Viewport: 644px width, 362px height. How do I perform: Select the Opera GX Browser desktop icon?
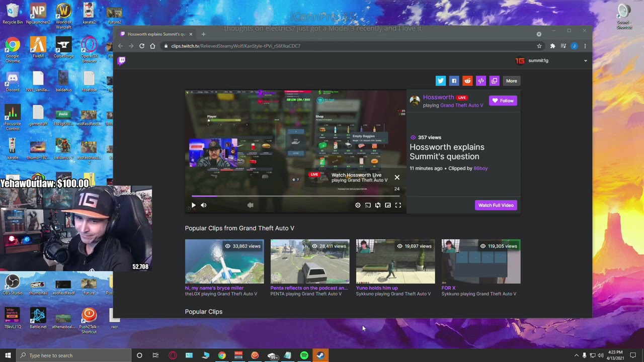tap(89, 50)
